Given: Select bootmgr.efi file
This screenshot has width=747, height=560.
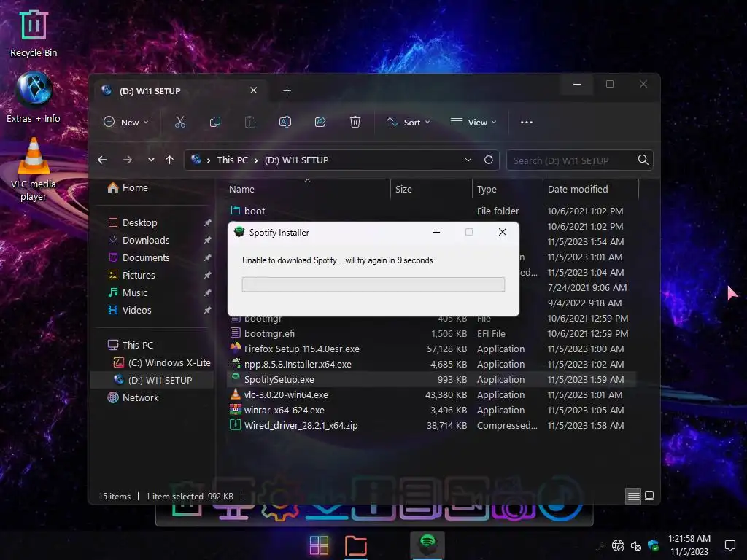Looking at the screenshot, I should coord(431,334).
